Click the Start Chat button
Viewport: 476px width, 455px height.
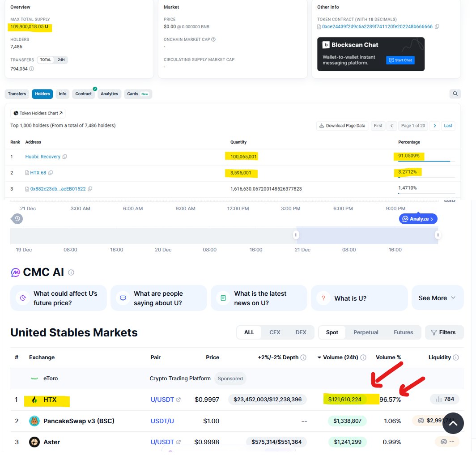(x=400, y=60)
